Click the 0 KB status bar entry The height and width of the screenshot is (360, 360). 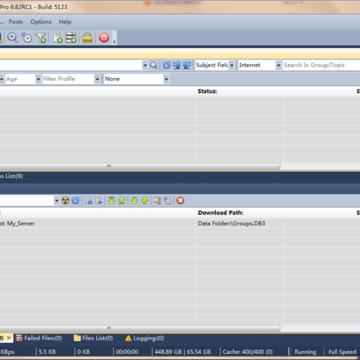pyautogui.click(x=83, y=352)
